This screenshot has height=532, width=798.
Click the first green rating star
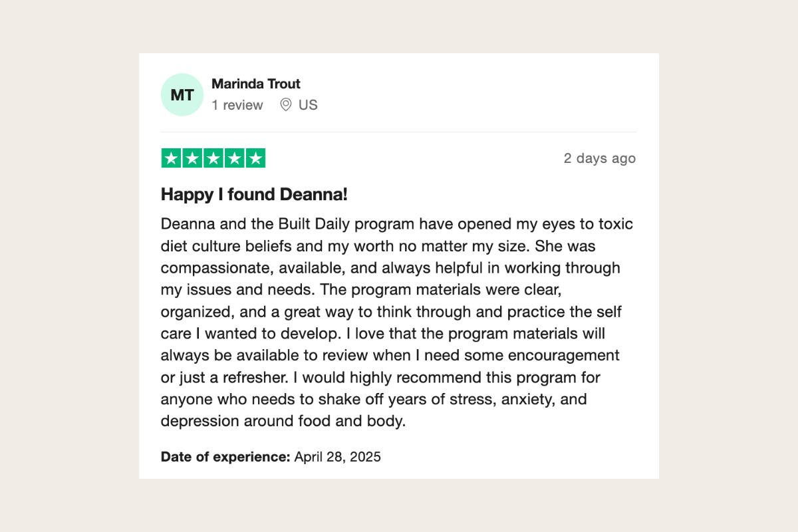pos(172,158)
